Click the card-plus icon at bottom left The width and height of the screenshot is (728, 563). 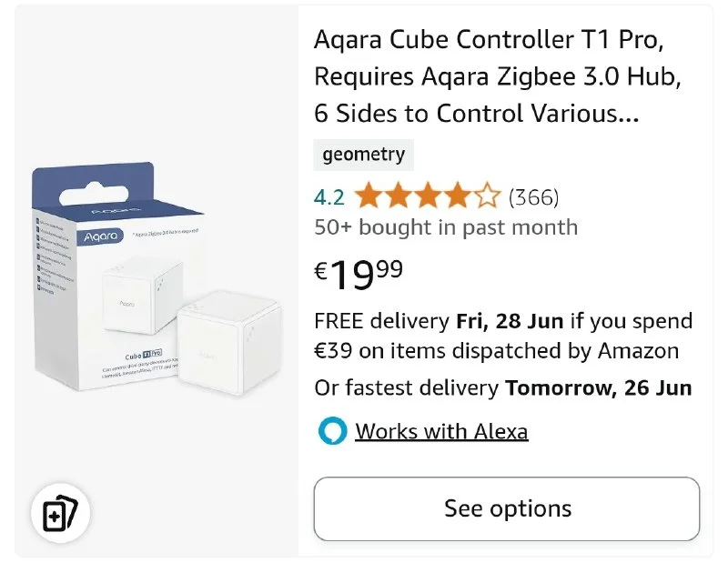60,514
